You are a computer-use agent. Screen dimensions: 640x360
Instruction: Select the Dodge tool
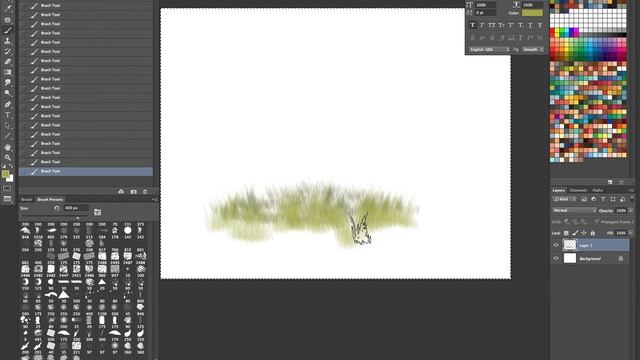[x=7, y=93]
